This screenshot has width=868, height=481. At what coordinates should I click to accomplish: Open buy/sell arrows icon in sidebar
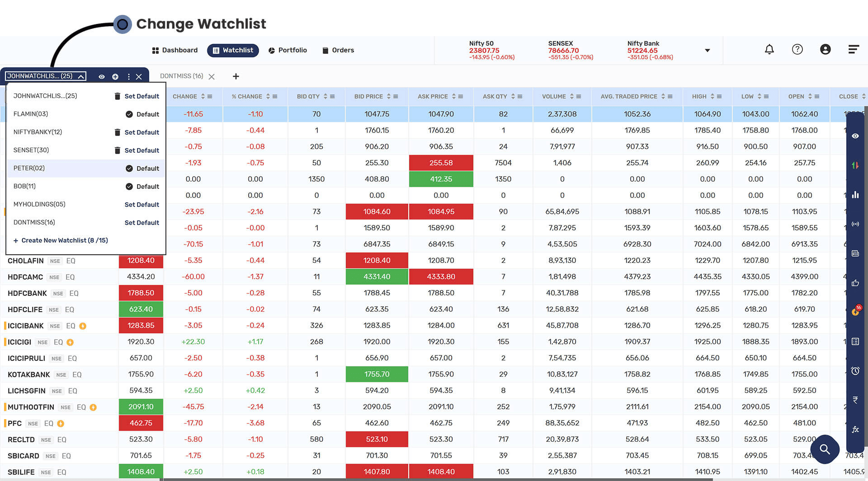[x=855, y=165]
